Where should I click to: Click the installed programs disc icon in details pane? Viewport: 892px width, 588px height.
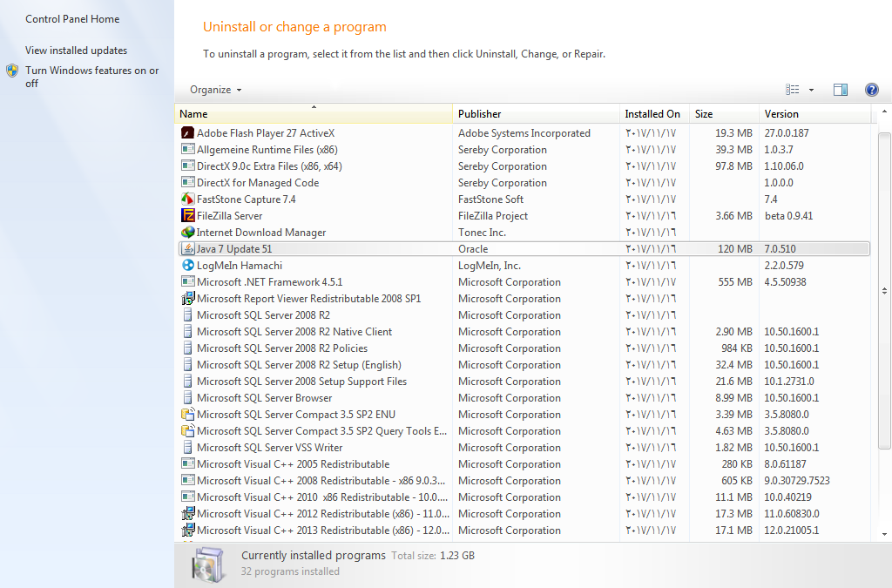207,564
